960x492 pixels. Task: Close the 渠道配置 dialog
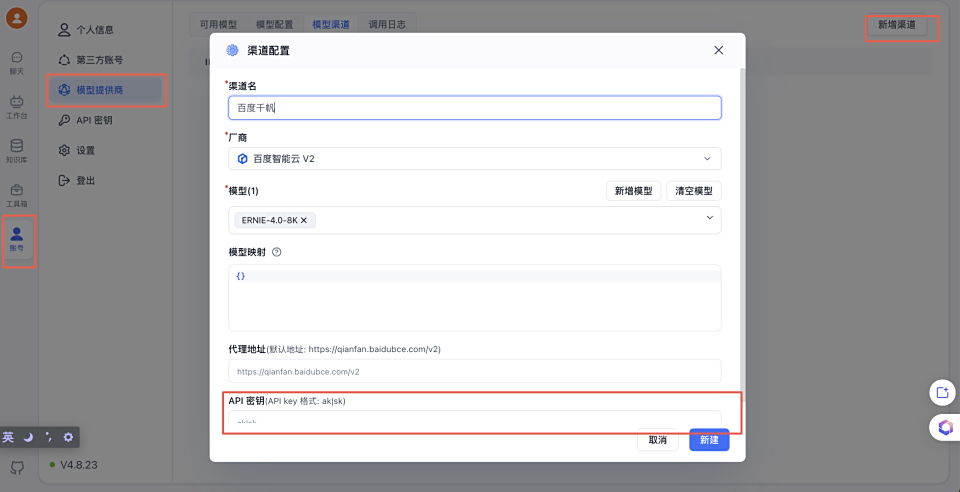click(x=719, y=50)
